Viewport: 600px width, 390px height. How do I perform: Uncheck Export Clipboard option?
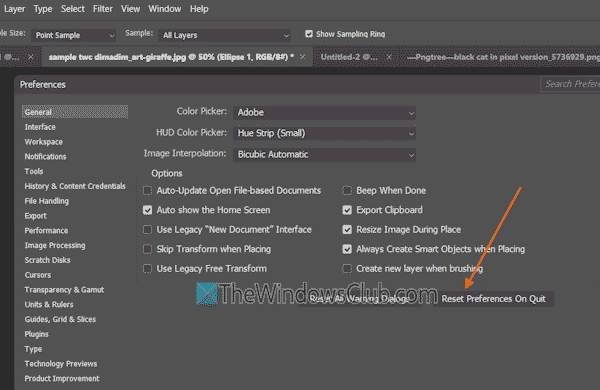[x=347, y=210]
